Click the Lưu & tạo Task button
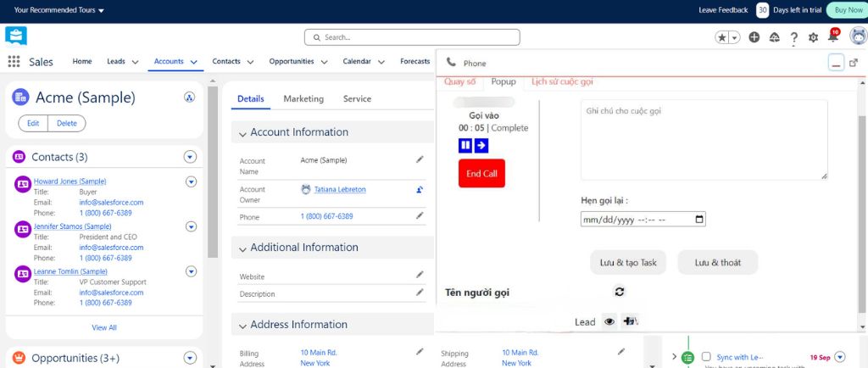The image size is (868, 368). 628,262
